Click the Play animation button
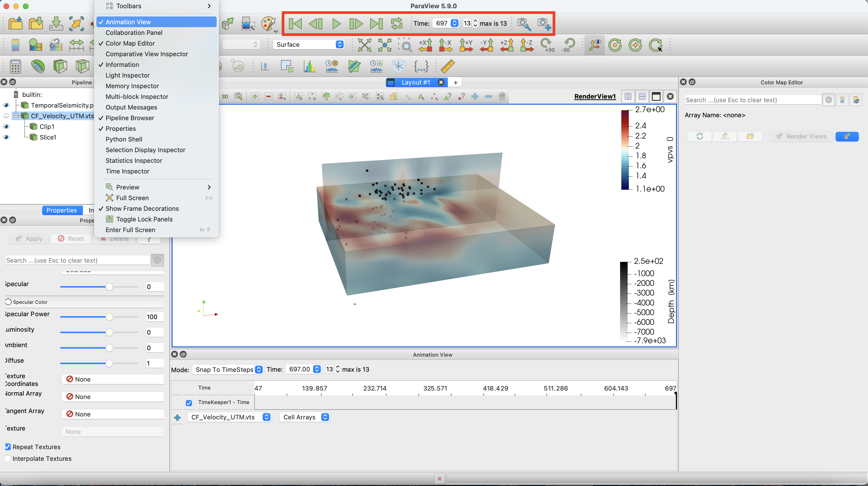Screen dimensions: 868x486 (336, 24)
